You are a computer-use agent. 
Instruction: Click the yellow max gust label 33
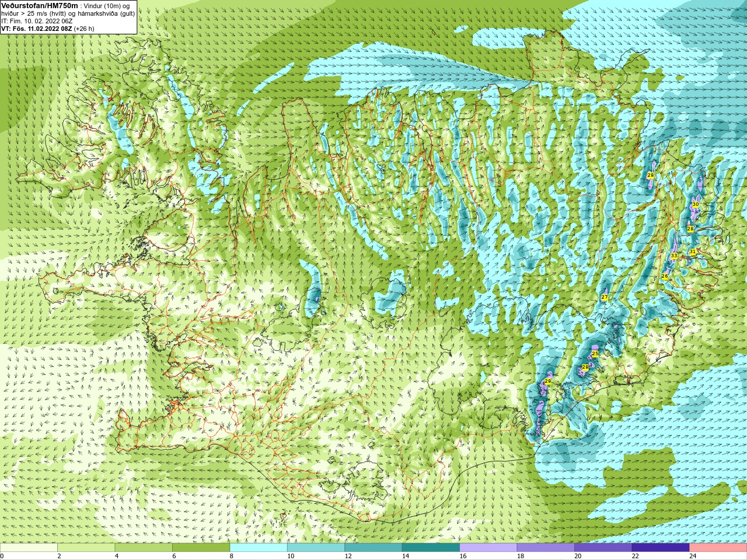(x=674, y=256)
